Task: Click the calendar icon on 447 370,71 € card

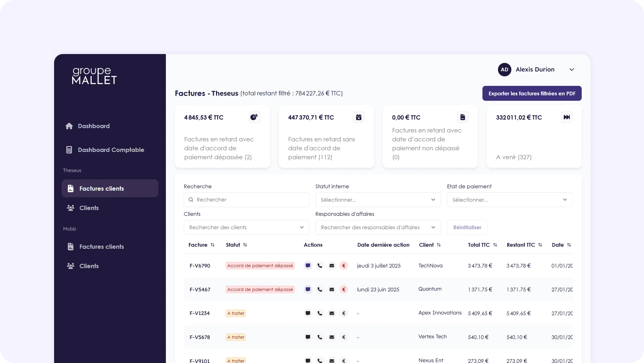Action: tap(359, 117)
